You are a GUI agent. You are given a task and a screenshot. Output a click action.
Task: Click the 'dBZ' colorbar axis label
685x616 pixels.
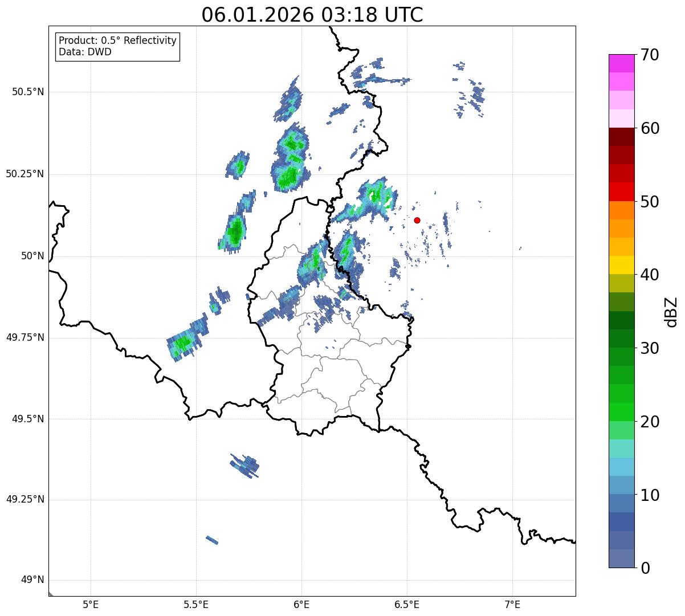(671, 311)
